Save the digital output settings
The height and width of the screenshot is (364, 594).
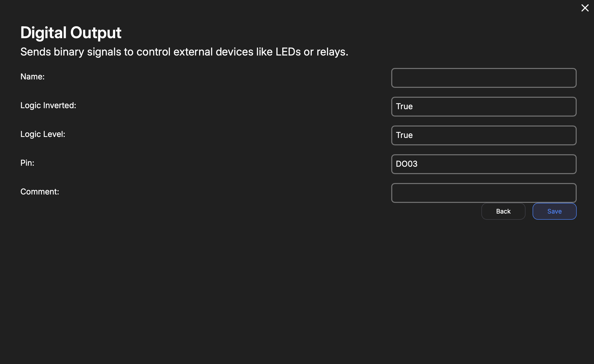(x=554, y=211)
